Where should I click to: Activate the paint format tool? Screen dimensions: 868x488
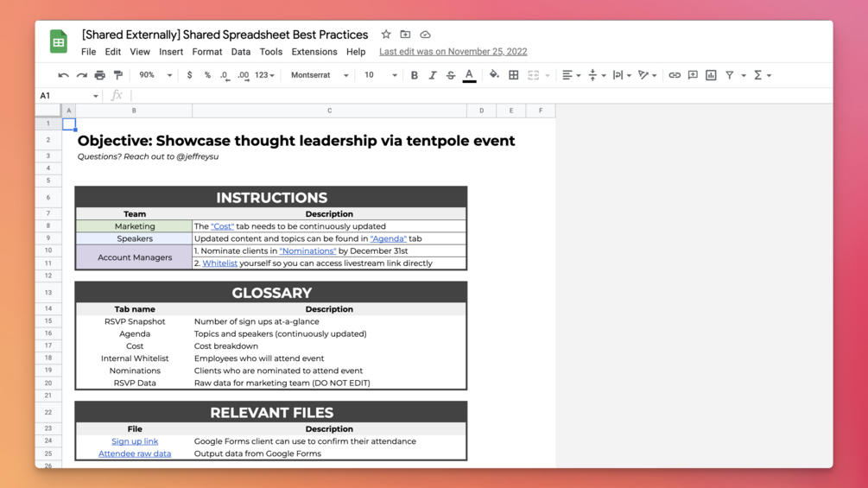(118, 75)
